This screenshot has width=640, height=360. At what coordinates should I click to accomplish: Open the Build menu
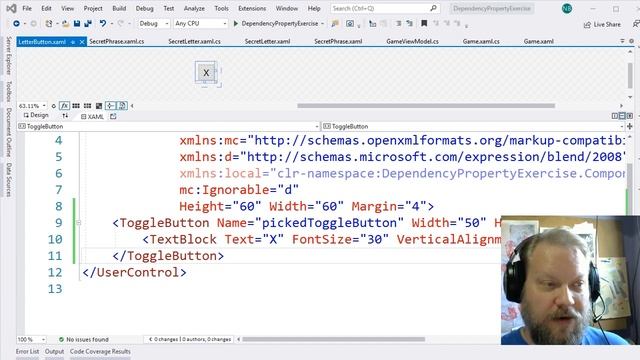[119, 8]
